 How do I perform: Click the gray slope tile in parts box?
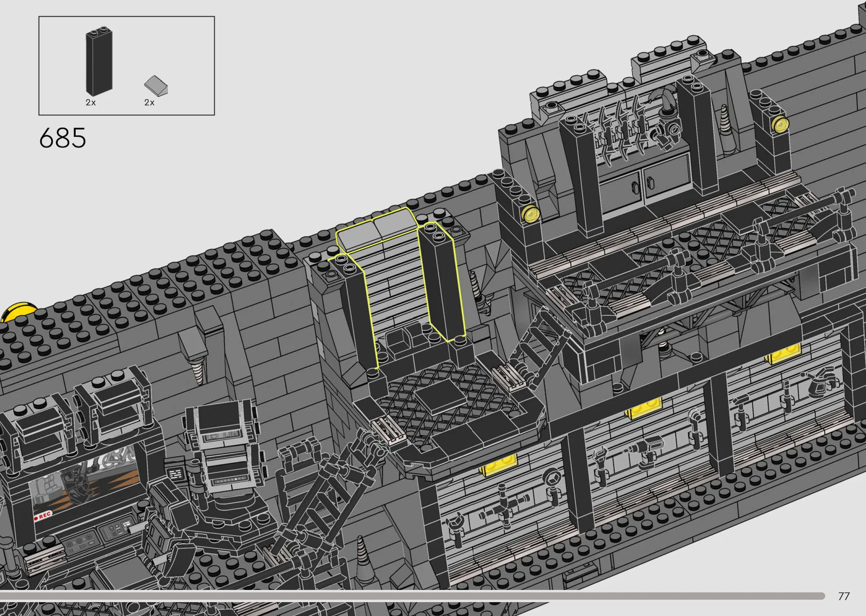pyautogui.click(x=156, y=86)
